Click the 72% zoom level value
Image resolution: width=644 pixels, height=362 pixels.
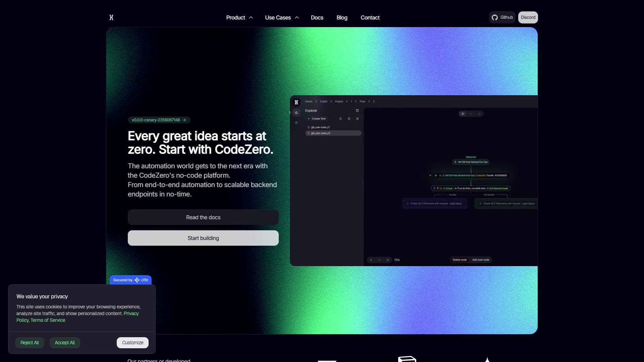397,260
